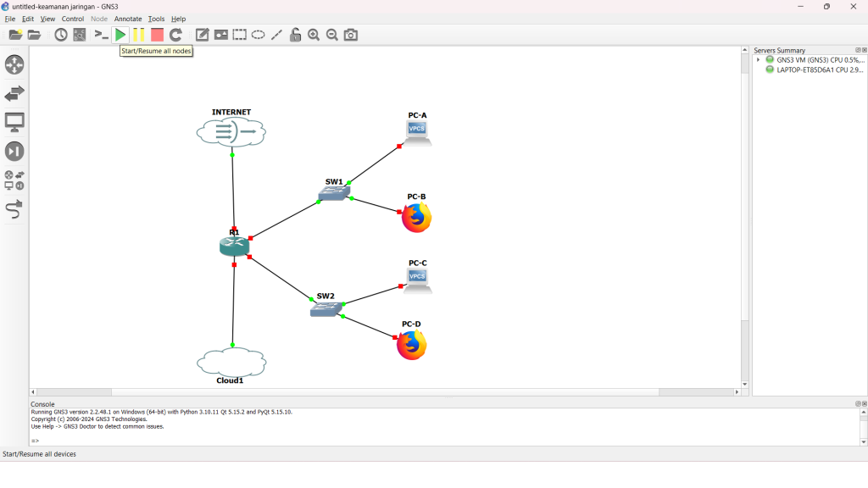This screenshot has width=868, height=488.
Task: Open the Annotate menu
Action: tap(128, 19)
